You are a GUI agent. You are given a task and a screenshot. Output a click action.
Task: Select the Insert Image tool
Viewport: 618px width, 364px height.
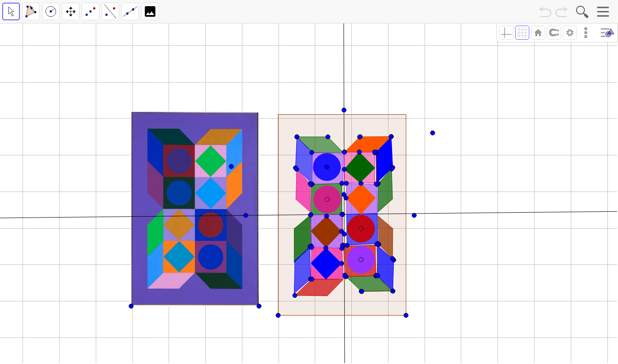coord(150,11)
